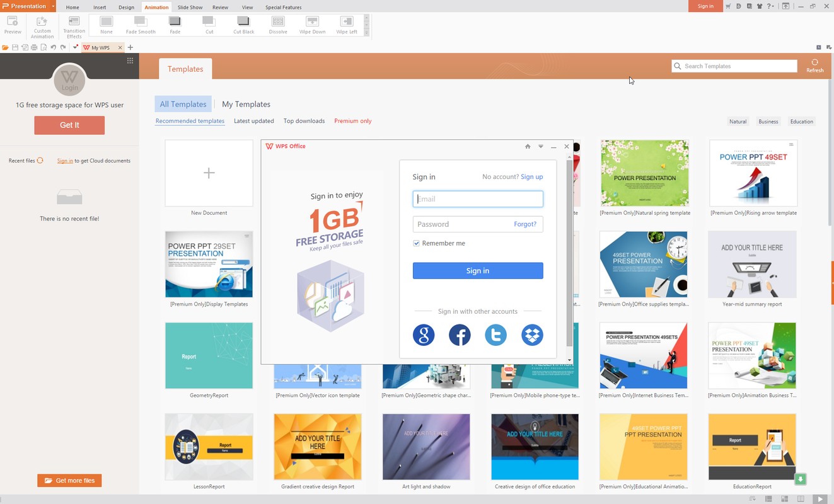834x504 pixels.
Task: Filter by Latest updated templates
Action: (254, 121)
